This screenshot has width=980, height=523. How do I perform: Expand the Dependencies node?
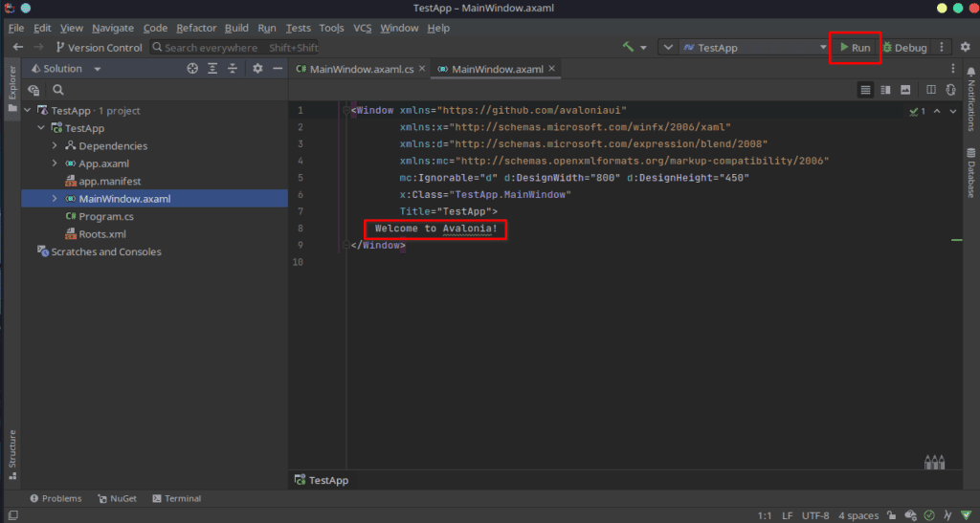click(55, 145)
